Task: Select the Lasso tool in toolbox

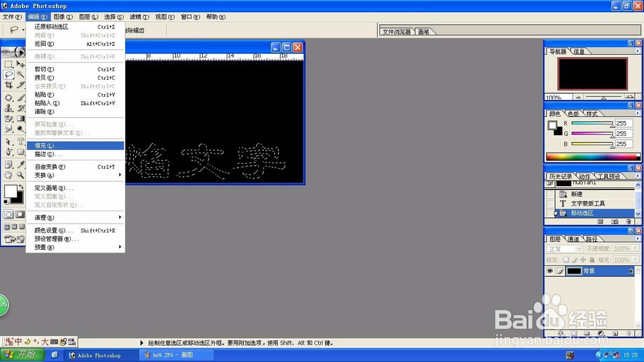Action: 8,74
